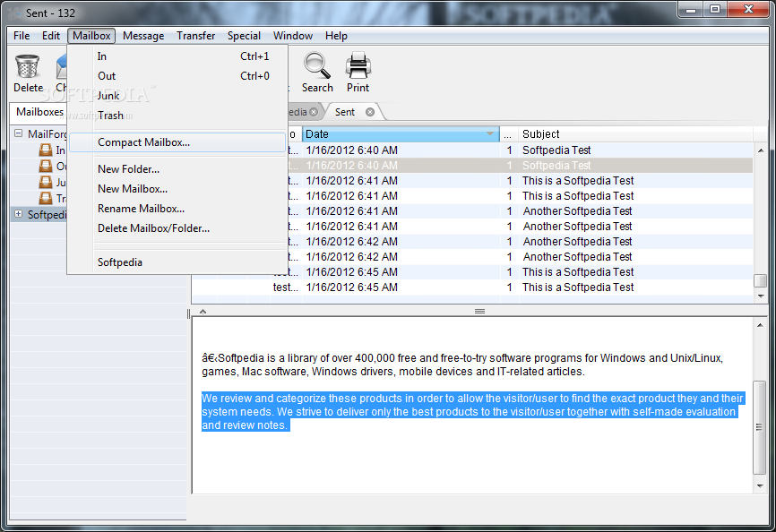
Task: Expand the Softpedia tree node
Action: click(18, 214)
